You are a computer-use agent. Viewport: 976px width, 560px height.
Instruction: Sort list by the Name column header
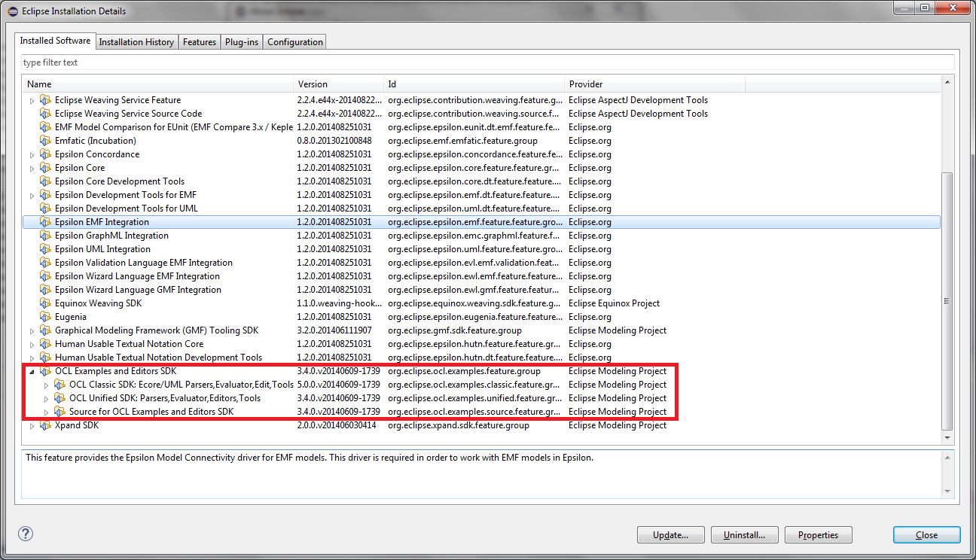[x=158, y=84]
